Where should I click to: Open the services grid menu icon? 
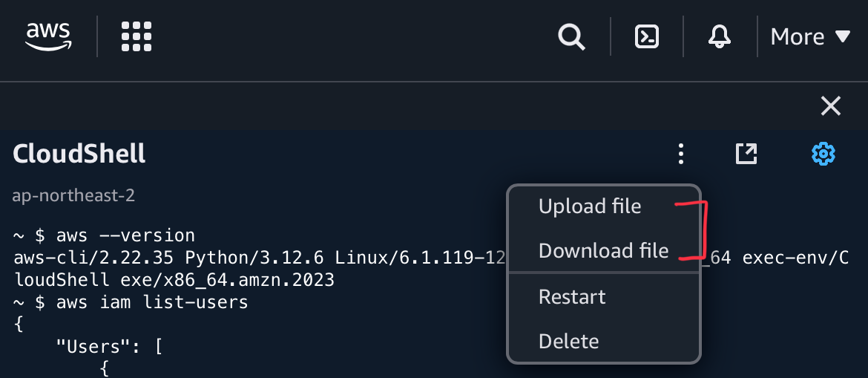(137, 36)
